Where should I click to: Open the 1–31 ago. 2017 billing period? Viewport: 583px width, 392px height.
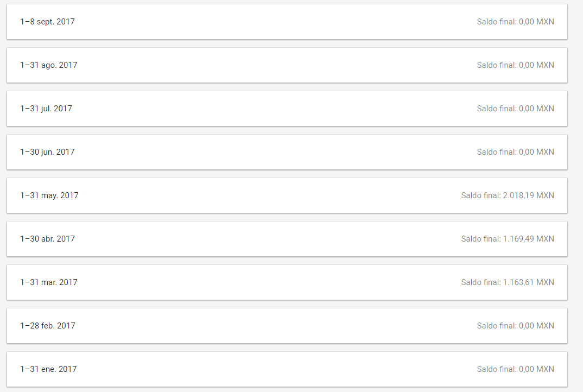[x=287, y=65]
